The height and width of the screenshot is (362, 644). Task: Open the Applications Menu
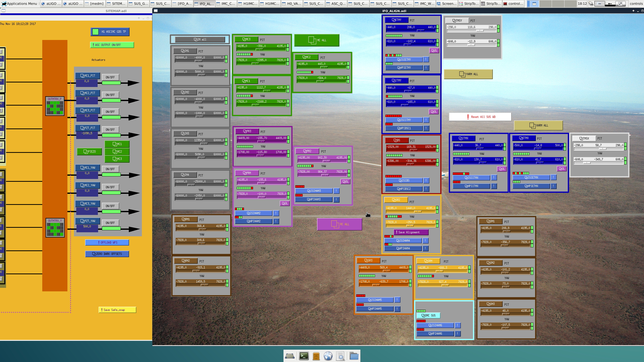(20, 4)
